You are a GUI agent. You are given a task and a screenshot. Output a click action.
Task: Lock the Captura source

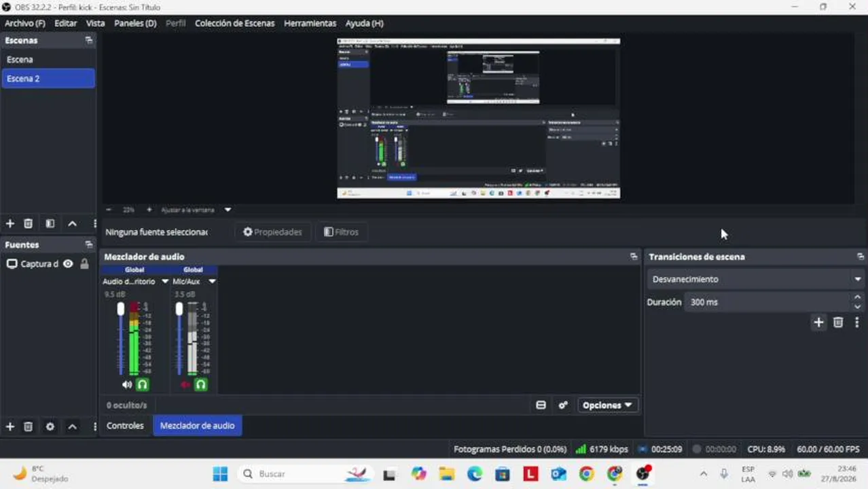pyautogui.click(x=84, y=264)
